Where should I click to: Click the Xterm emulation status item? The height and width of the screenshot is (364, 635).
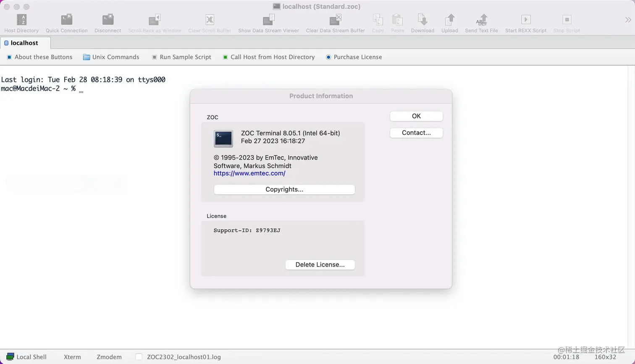click(72, 357)
